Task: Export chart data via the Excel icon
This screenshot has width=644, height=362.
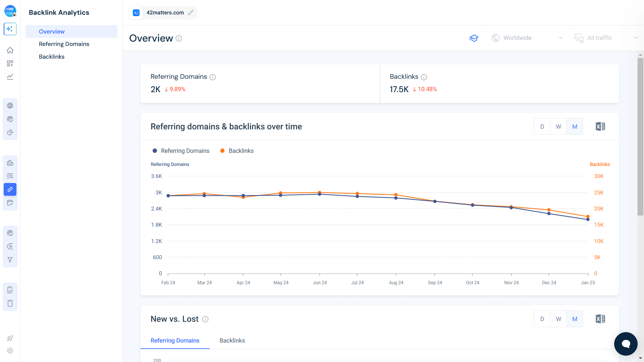Action: pos(600,126)
